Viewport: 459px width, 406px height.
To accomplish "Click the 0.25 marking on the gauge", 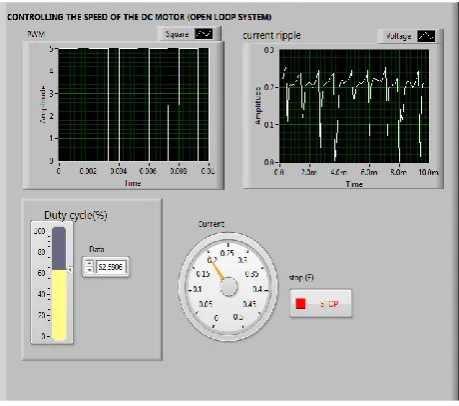I will 227,253.
